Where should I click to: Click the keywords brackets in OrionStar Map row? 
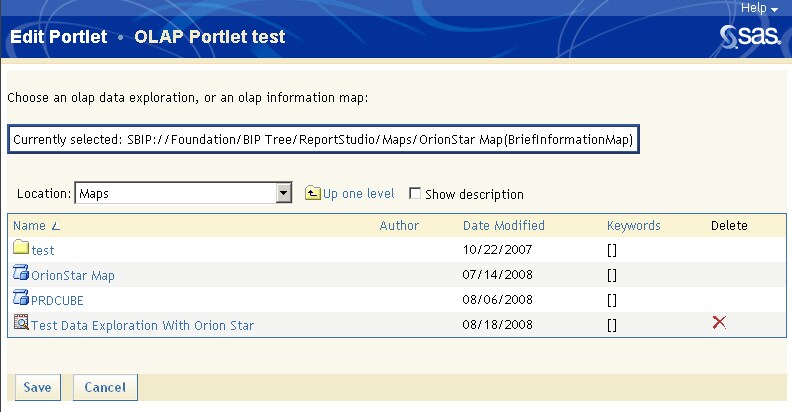click(x=612, y=276)
